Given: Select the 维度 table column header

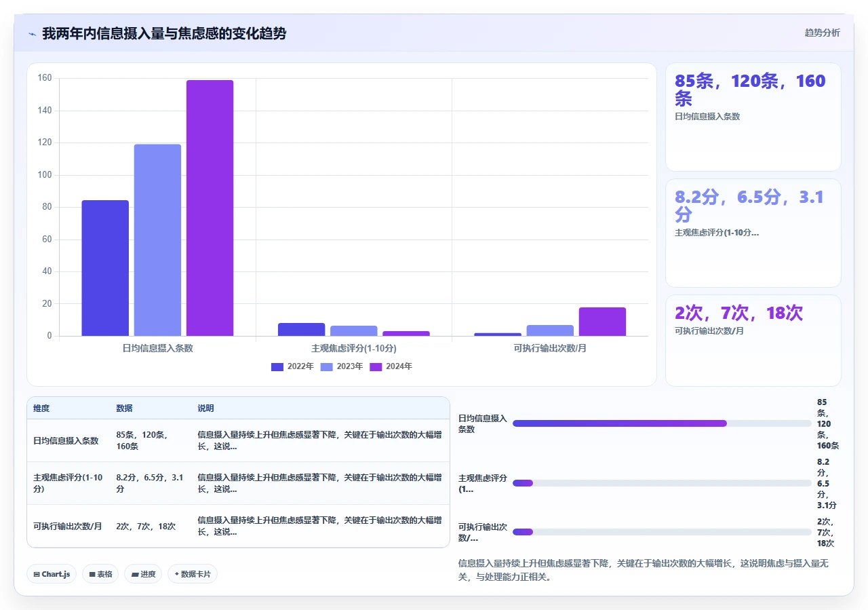Looking at the screenshot, I should tap(41, 408).
